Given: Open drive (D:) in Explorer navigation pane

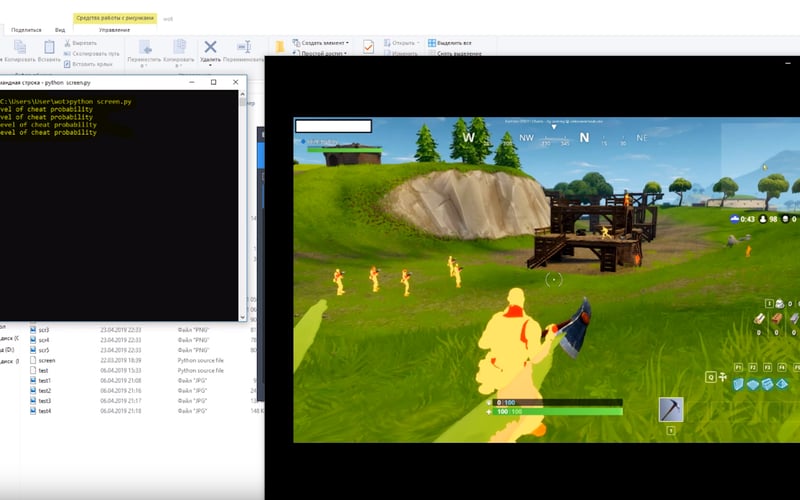Looking at the screenshot, I should [7, 350].
